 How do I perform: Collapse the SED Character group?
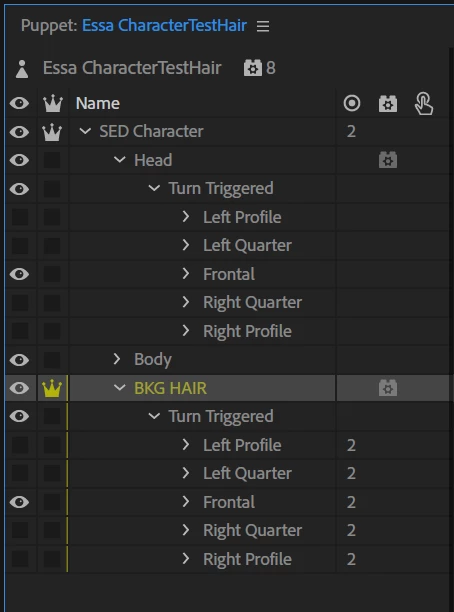coord(85,131)
